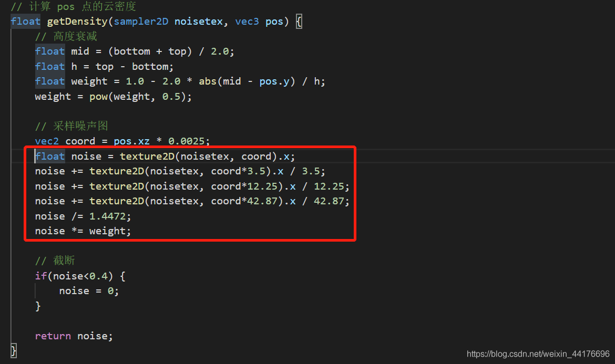
Task: Click the coord*42.87 texture argument
Action: coord(244,201)
